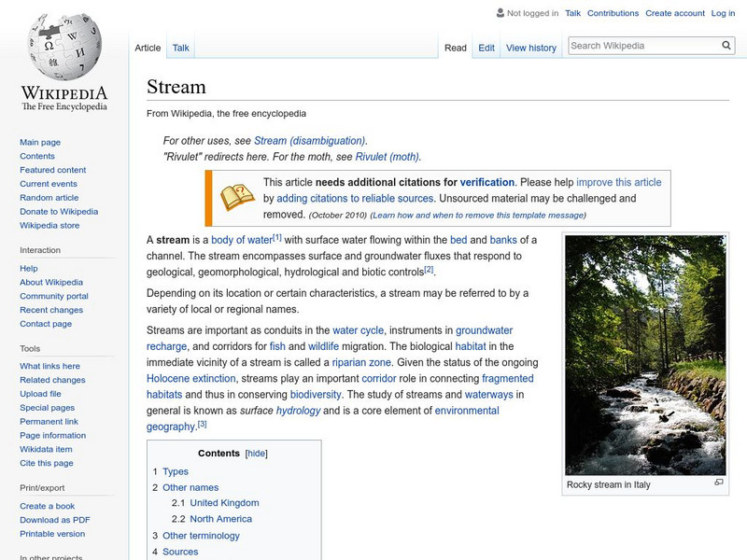Viewport: 747px width, 560px height.
Task: Open Wikipedia store link
Action: tap(49, 225)
